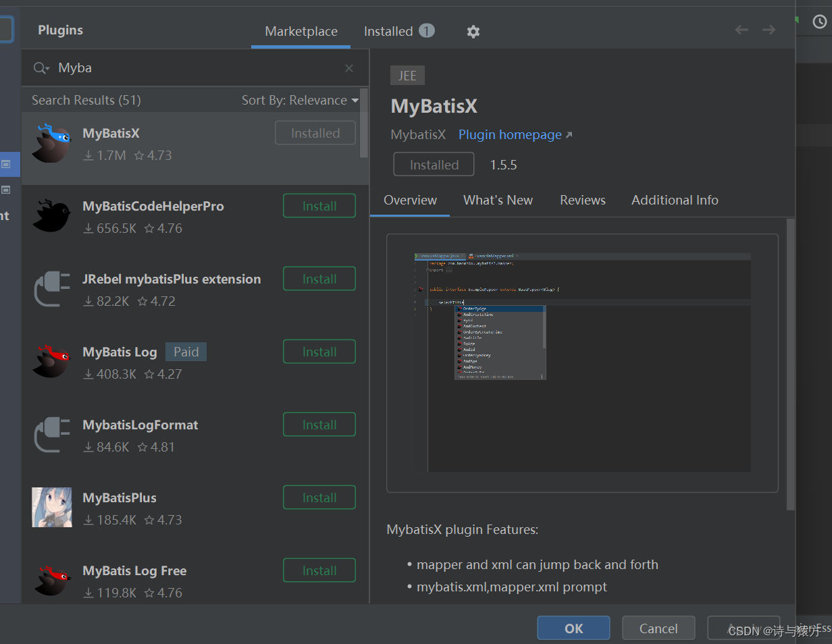This screenshot has width=832, height=644.
Task: Click the plugin details pane scrollbar
Action: [x=791, y=365]
